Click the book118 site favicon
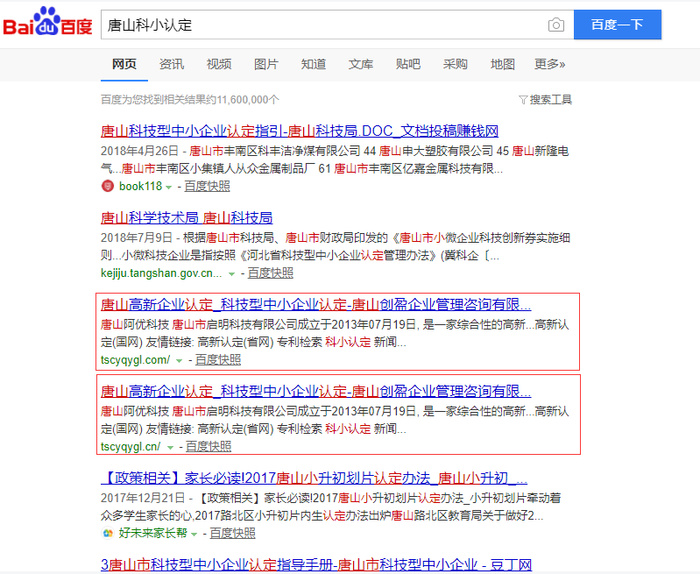700x574 pixels. click(107, 186)
